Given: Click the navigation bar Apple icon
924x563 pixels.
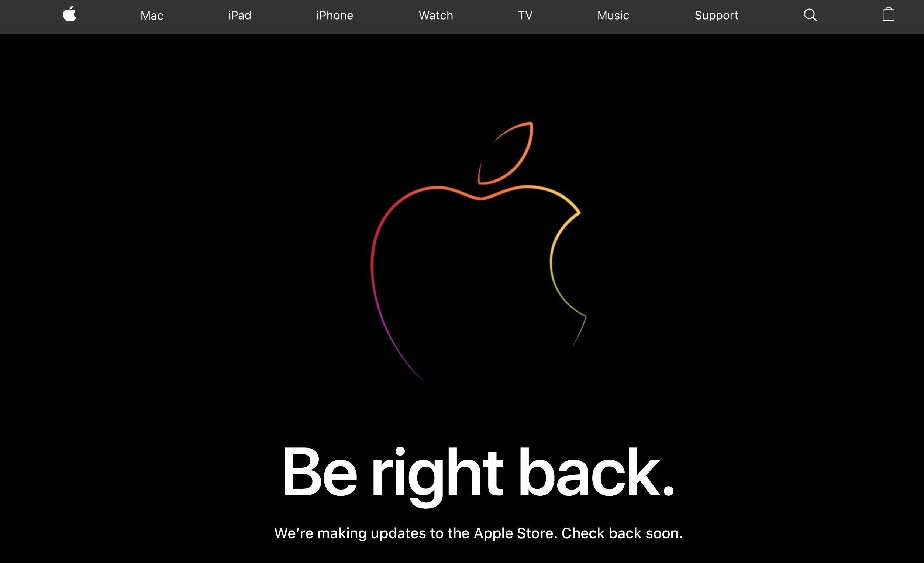Looking at the screenshot, I should click(69, 14).
